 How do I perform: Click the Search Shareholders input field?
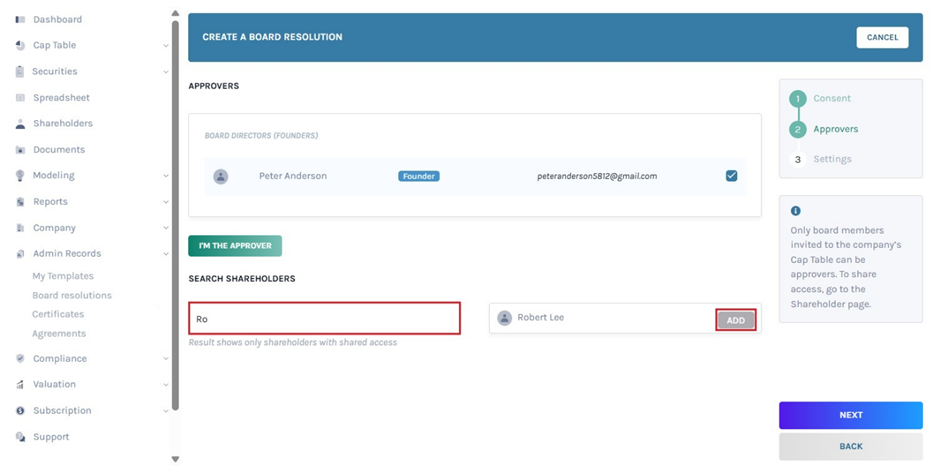[324, 319]
